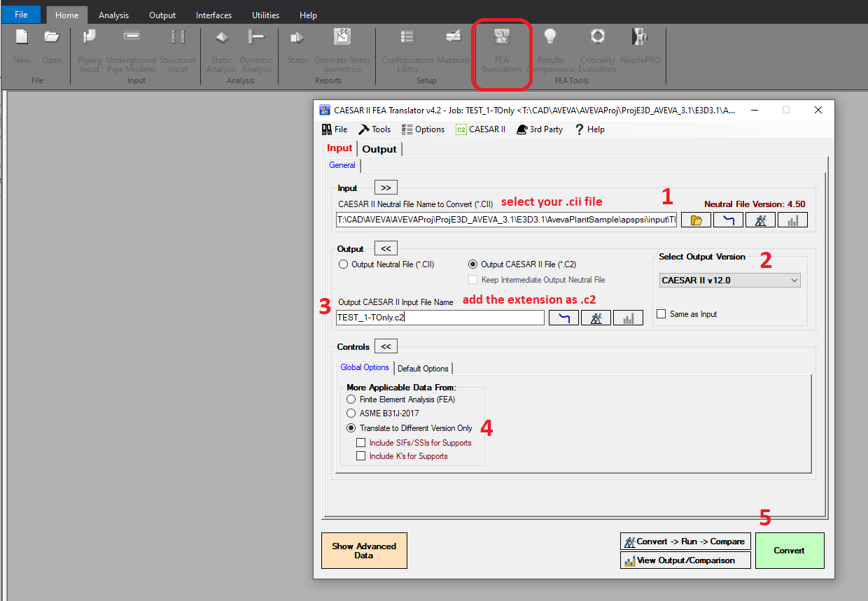Toggle Keep Intermediate Output Neutral File

[x=536, y=280]
